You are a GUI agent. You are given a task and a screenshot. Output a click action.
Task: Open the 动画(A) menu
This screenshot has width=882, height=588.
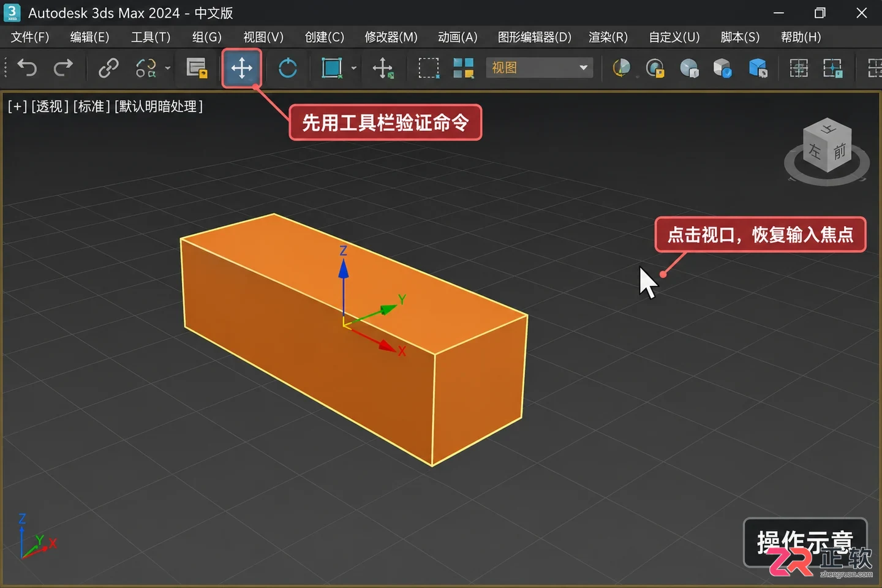point(458,37)
